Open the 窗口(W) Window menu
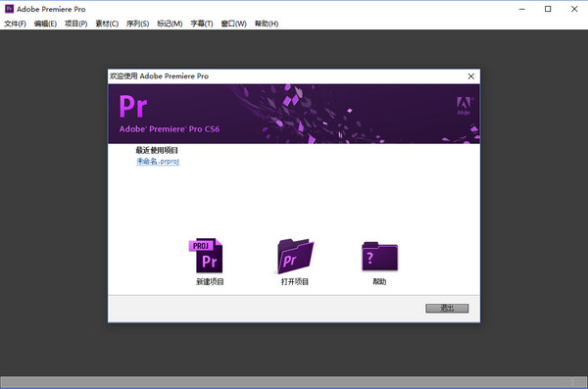The width and height of the screenshot is (588, 389). pyautogui.click(x=234, y=24)
